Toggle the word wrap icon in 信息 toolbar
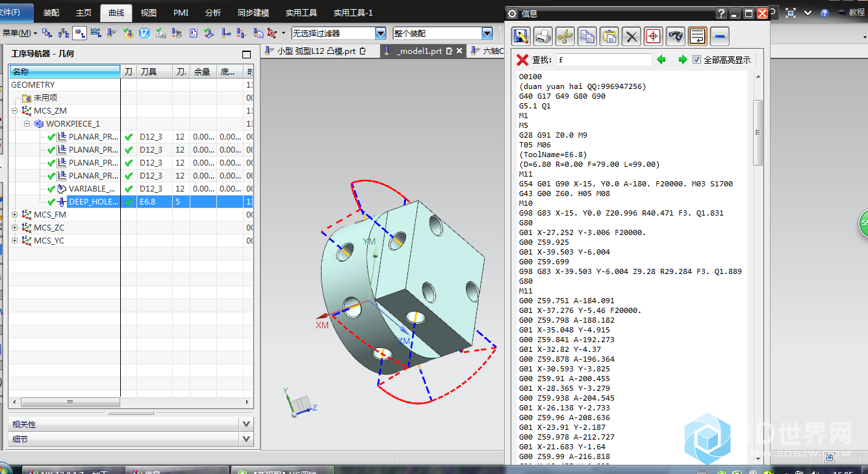 698,36
